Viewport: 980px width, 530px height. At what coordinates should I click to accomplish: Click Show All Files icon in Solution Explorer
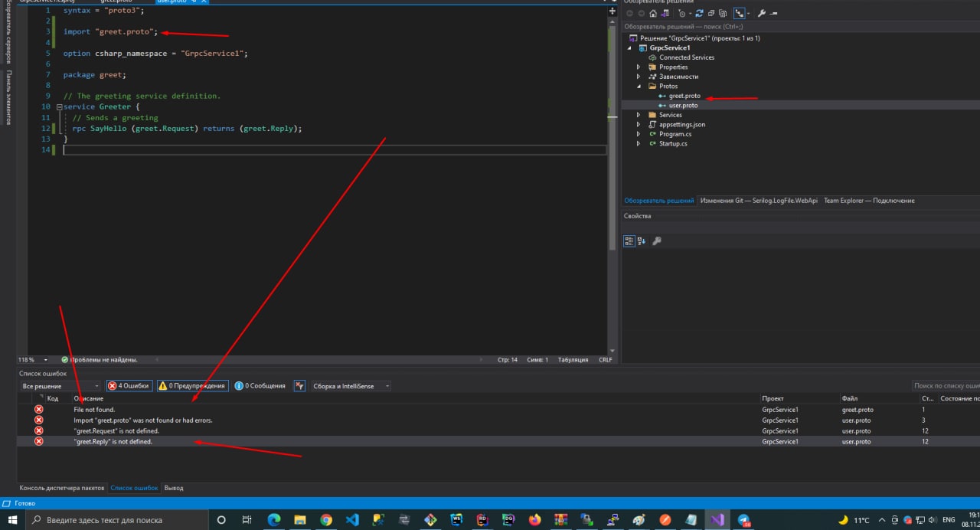point(723,13)
